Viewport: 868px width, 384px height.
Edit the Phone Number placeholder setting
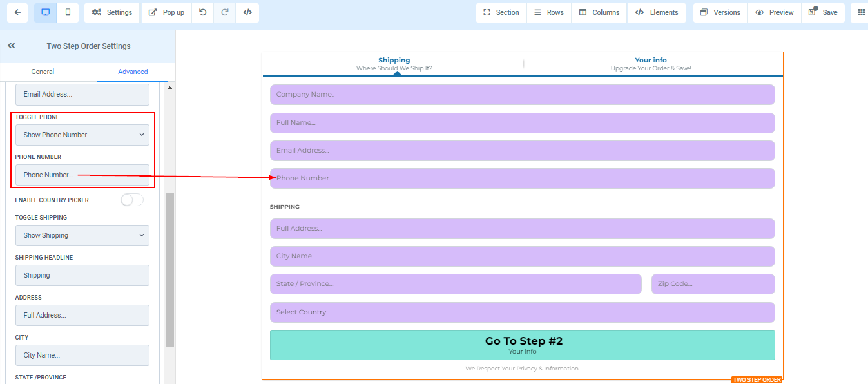coord(82,175)
